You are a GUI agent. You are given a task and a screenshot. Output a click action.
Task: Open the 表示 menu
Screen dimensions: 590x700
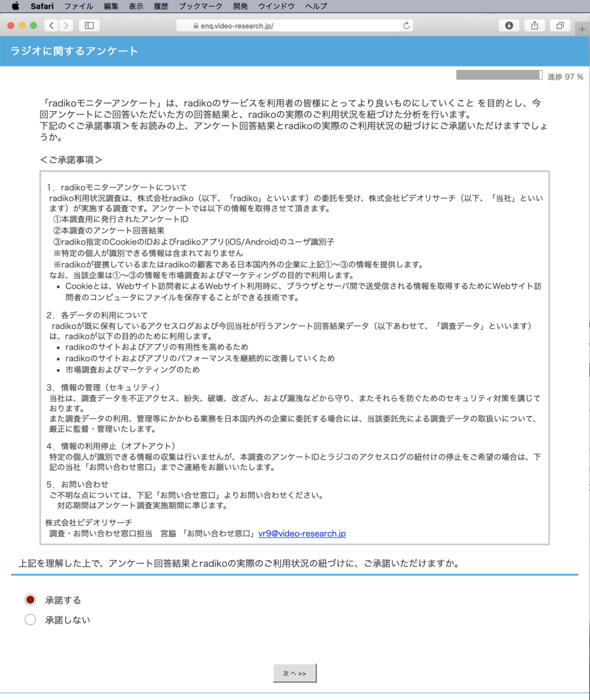[136, 6]
